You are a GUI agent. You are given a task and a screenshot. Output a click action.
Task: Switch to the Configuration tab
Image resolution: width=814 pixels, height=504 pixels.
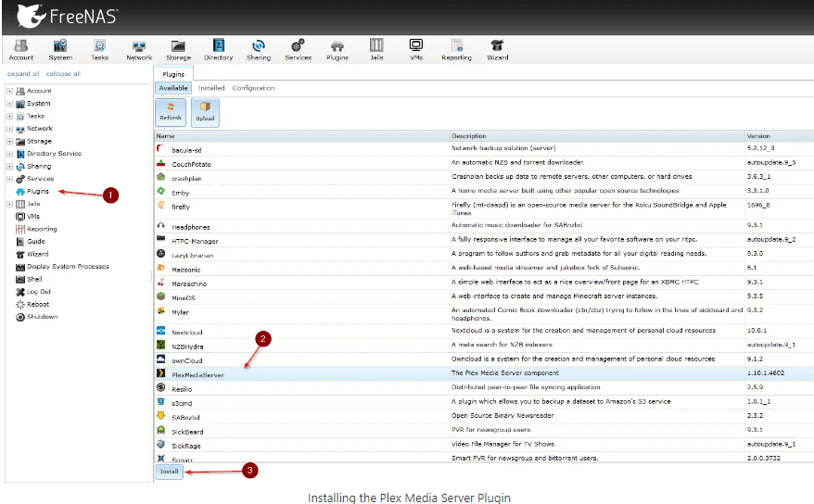click(253, 88)
